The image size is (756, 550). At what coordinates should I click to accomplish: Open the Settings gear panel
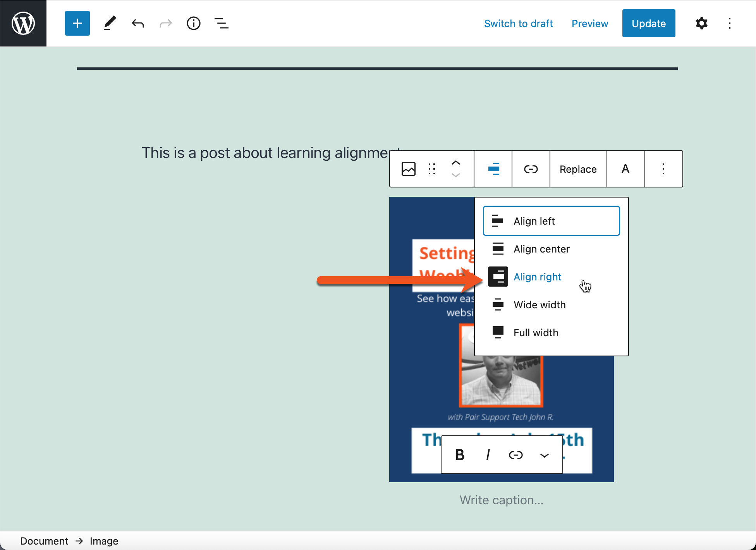coord(701,23)
